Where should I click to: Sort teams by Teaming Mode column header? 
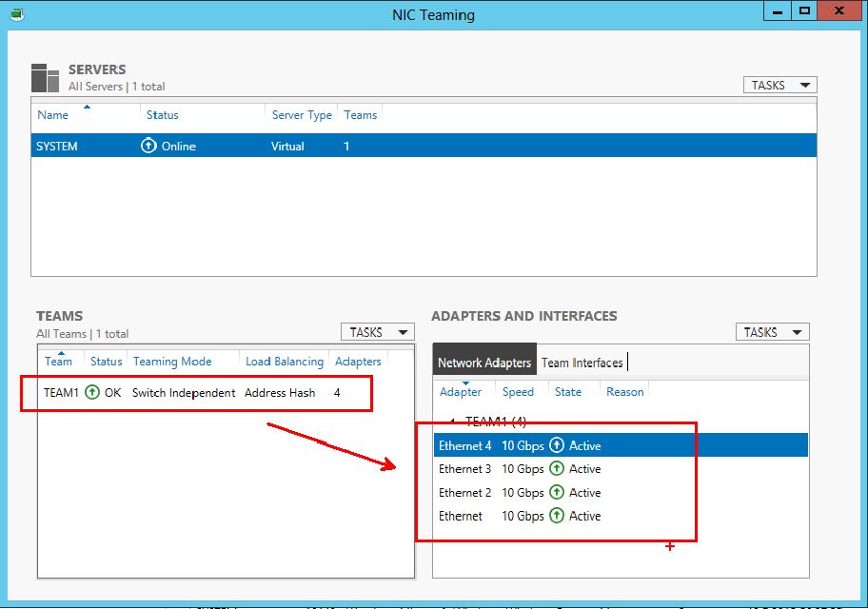(x=172, y=362)
